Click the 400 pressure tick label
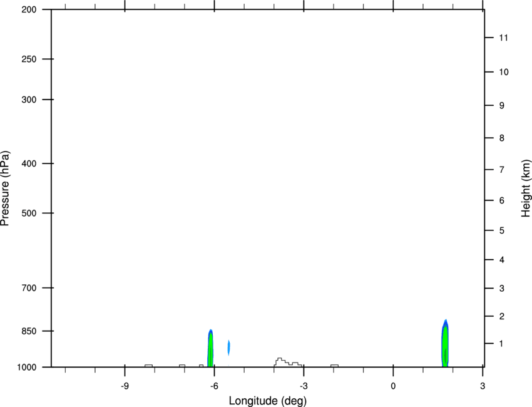The image size is (532, 407). point(29,163)
